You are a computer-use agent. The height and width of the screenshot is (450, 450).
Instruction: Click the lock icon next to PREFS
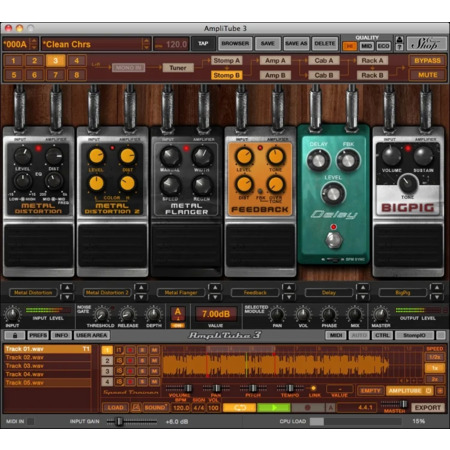[x=14, y=335]
